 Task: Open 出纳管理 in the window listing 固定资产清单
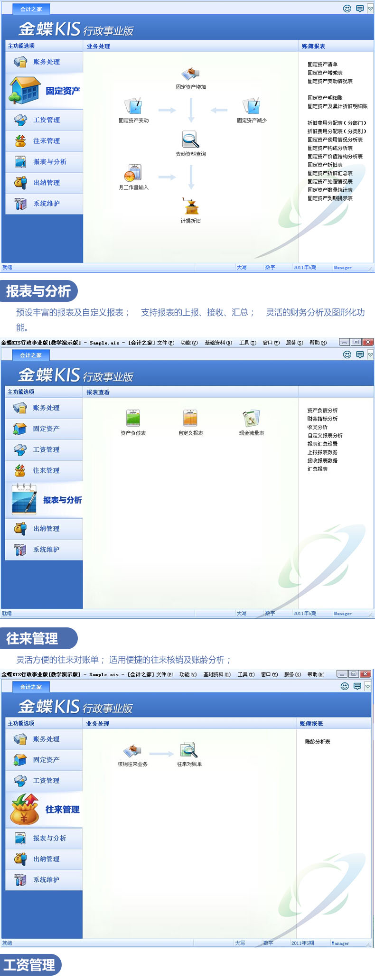coord(44,183)
